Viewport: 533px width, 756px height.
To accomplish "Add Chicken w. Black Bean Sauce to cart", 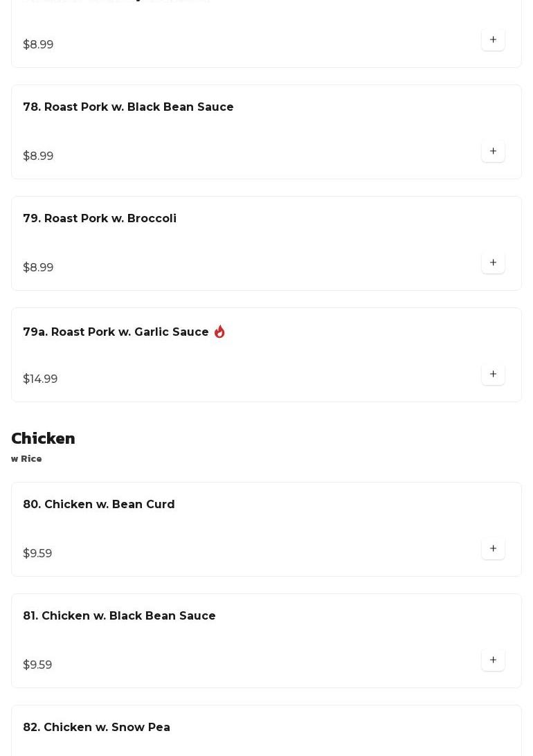I will (493, 660).
